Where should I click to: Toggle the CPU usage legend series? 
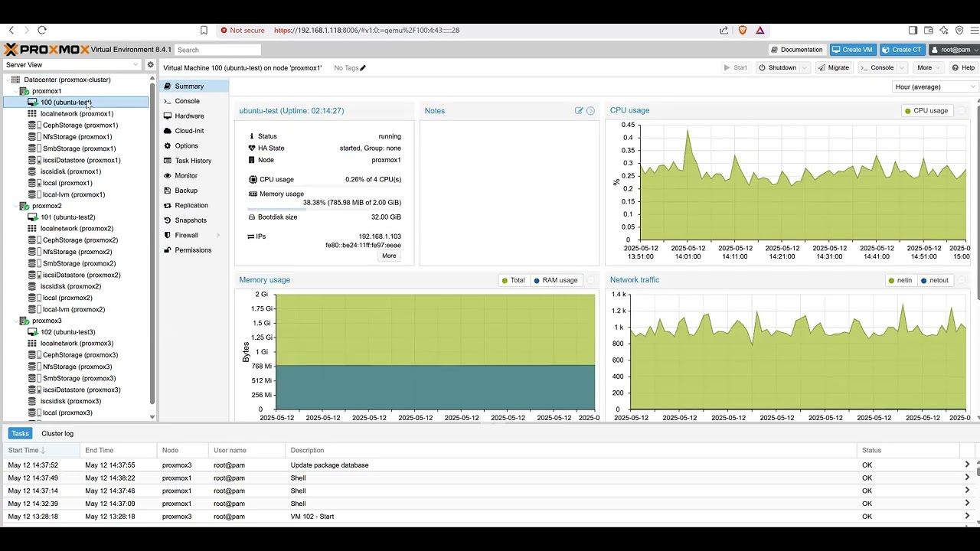pos(926,111)
